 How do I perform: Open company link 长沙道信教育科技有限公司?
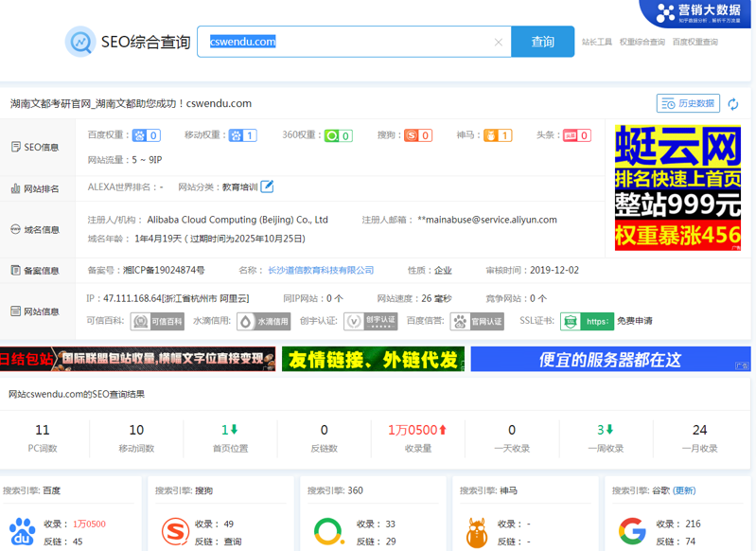320,270
